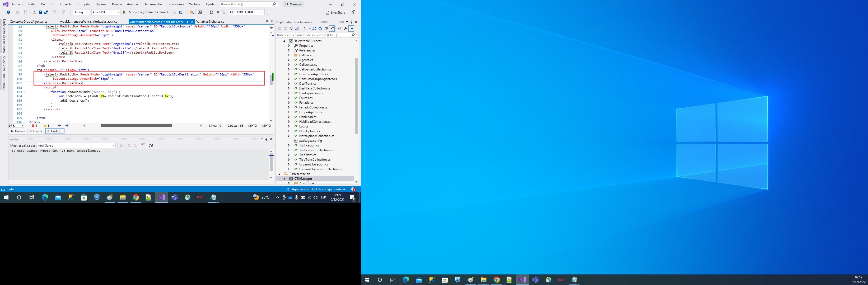Expand the Callback folder node
This screenshot has width=868, height=285.
click(x=289, y=55)
